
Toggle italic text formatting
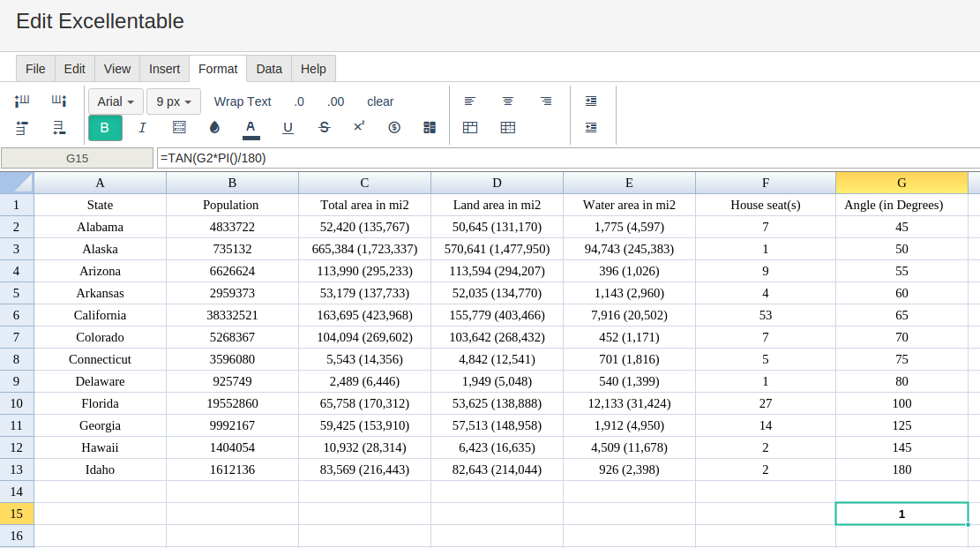coord(142,128)
